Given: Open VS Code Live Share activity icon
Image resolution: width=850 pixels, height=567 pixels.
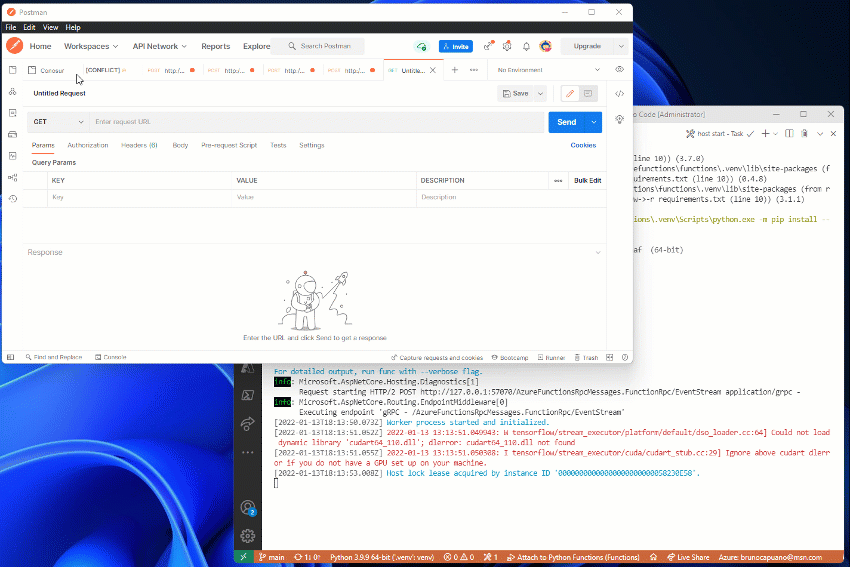Looking at the screenshot, I should (248, 423).
